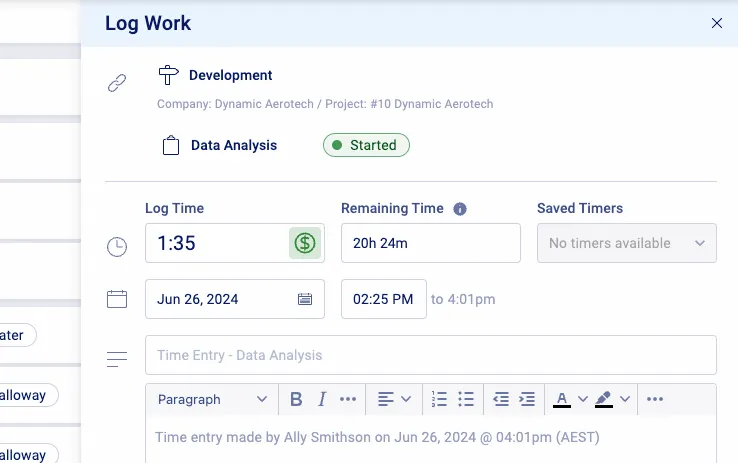The height and width of the screenshot is (463, 738).
Task: Open the highlight color dropdown arrow
Action: [625, 399]
